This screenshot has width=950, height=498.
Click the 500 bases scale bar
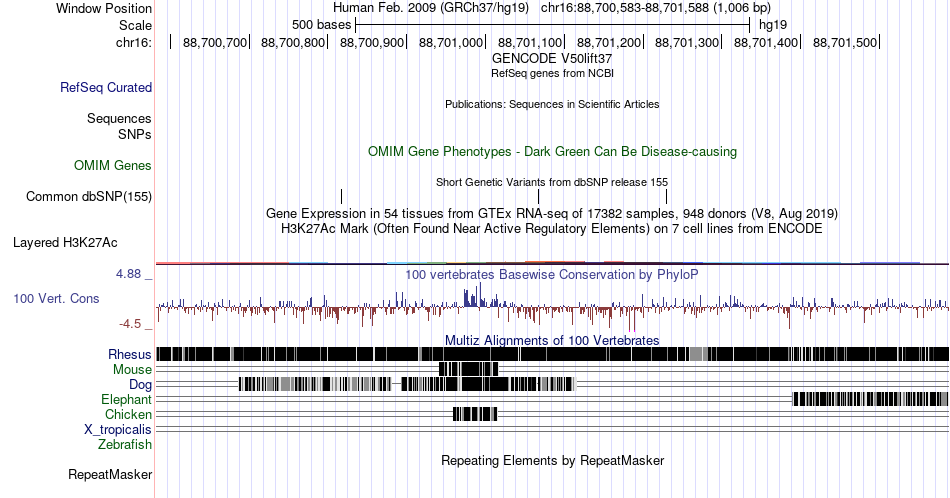pyautogui.click(x=553, y=25)
